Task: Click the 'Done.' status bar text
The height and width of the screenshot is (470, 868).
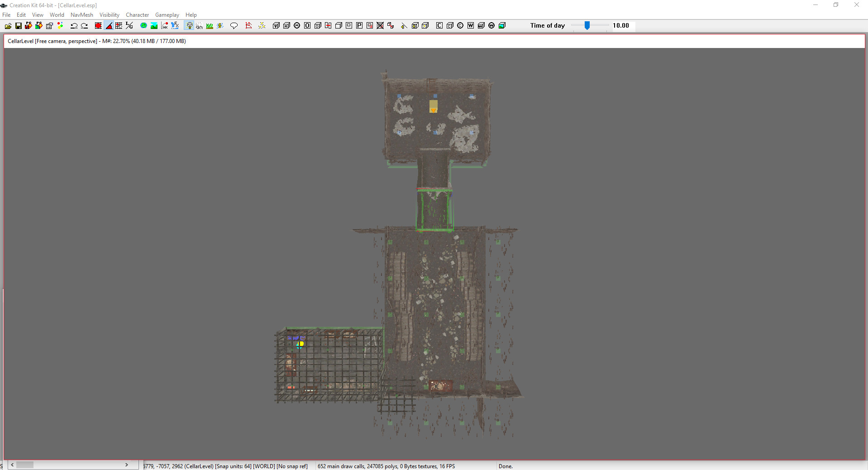Action: 506,466
